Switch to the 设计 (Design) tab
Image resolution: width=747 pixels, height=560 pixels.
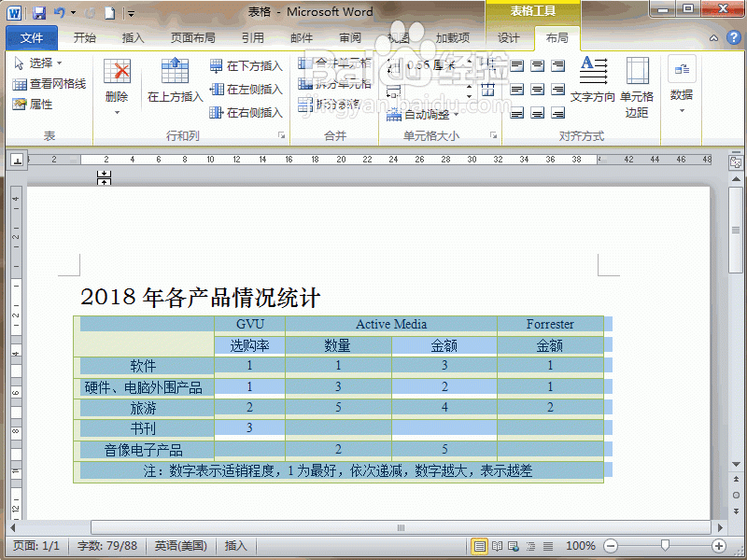[x=509, y=38]
